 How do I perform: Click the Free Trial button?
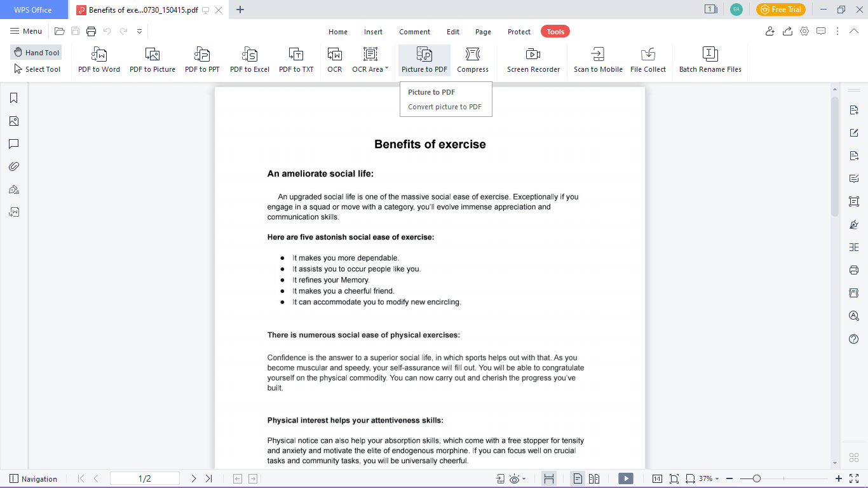pyautogui.click(x=780, y=10)
